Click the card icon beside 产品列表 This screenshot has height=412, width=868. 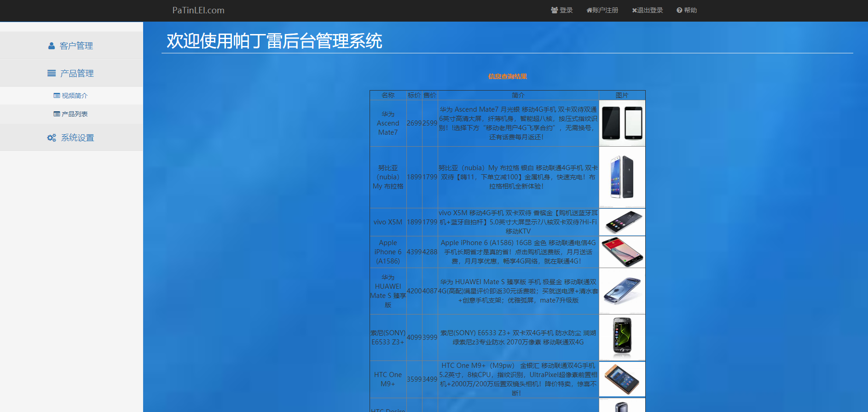57,114
